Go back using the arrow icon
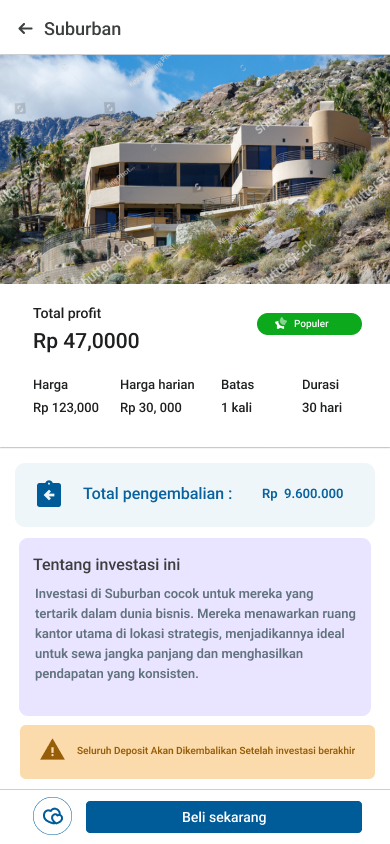390x844 pixels. coord(25,29)
